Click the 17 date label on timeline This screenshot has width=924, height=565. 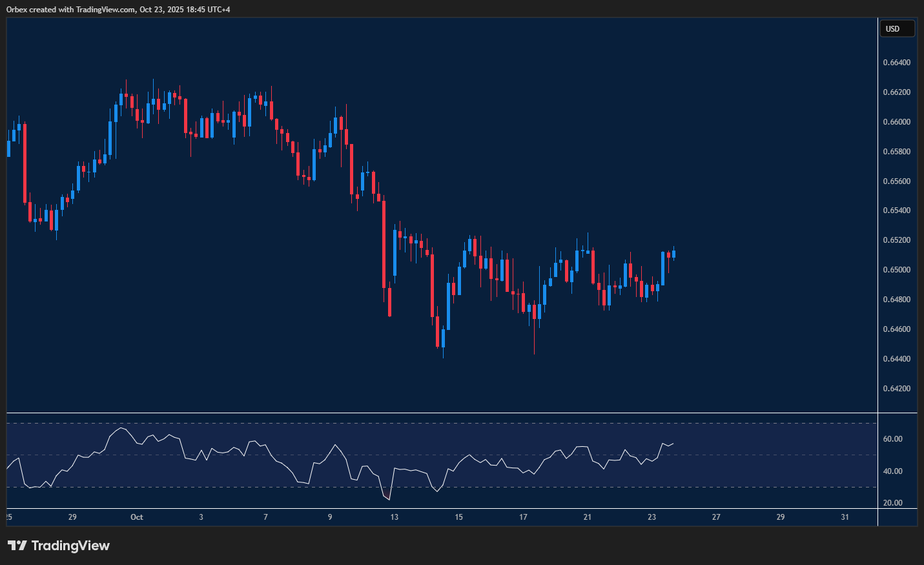pos(523,517)
